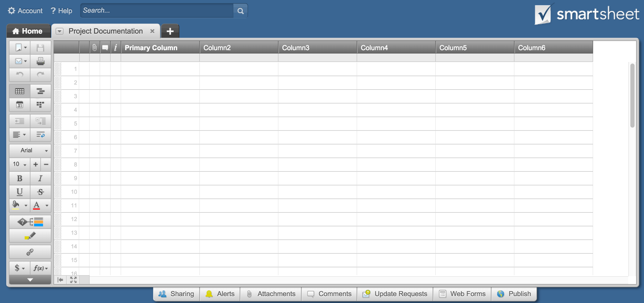Viewport: 644px width, 303px height.
Task: Select the Gantt view icon
Action: click(x=41, y=91)
